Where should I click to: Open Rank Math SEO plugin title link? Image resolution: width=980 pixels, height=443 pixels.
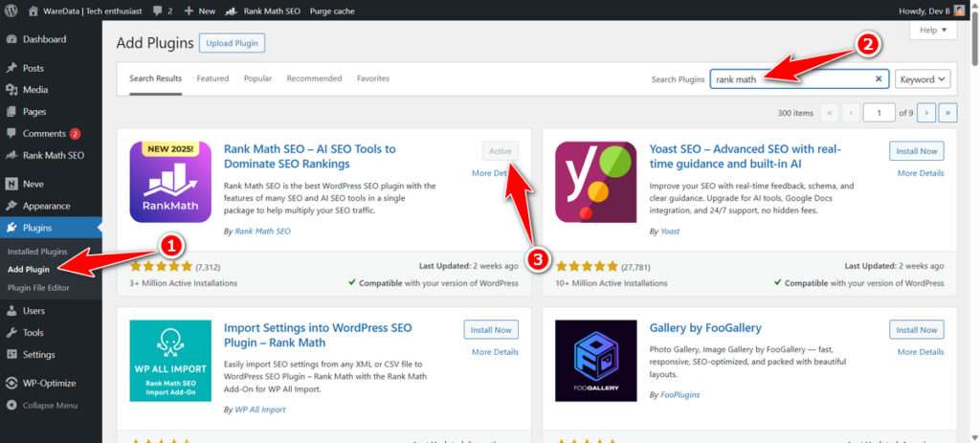[x=309, y=156]
